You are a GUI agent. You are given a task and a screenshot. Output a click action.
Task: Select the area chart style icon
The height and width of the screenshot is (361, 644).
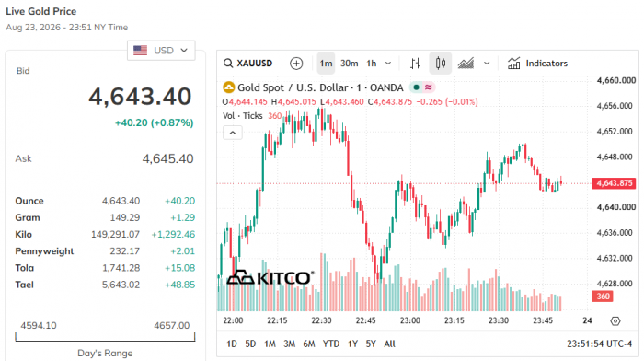click(466, 64)
